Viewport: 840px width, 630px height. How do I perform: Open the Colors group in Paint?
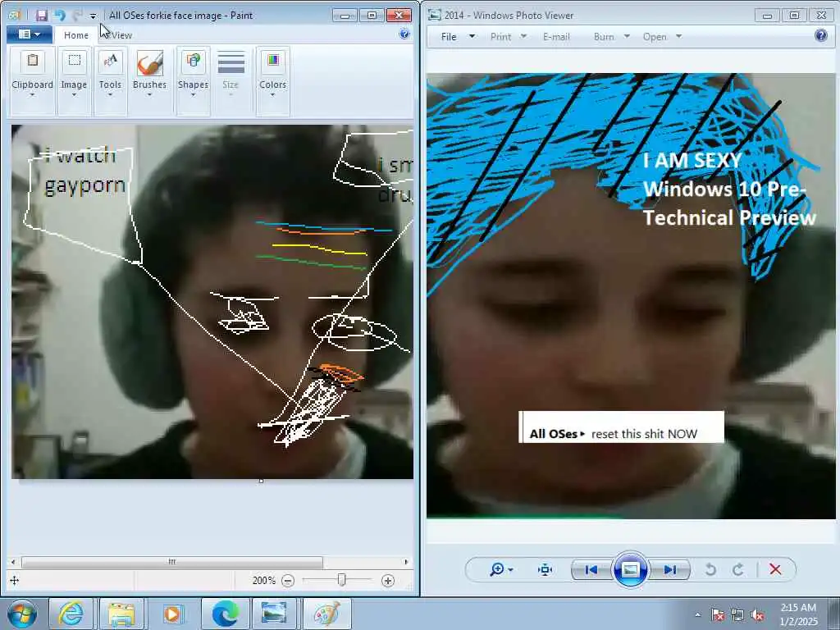pos(272,80)
